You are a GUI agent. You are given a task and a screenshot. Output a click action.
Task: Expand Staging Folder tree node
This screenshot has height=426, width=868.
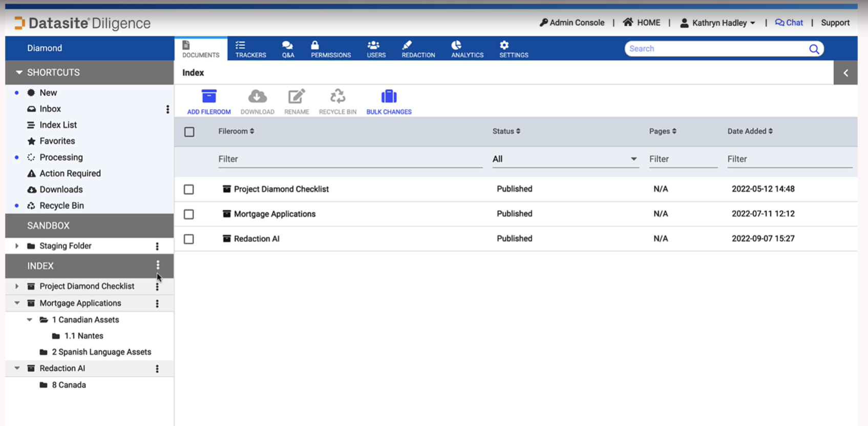click(17, 246)
